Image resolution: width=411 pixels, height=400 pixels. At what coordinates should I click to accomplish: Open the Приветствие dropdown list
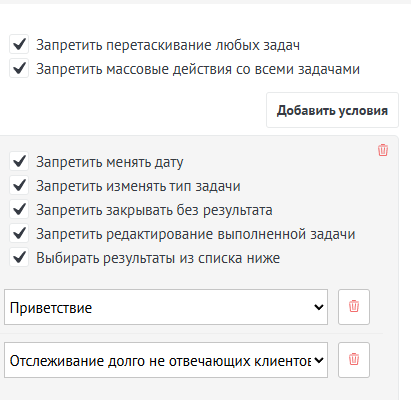(x=166, y=307)
